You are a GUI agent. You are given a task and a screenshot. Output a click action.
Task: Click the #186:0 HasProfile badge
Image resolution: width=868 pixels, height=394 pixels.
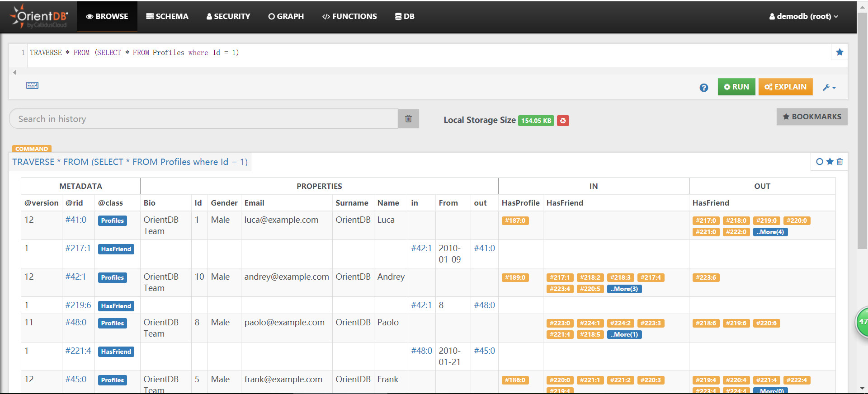[x=515, y=380]
